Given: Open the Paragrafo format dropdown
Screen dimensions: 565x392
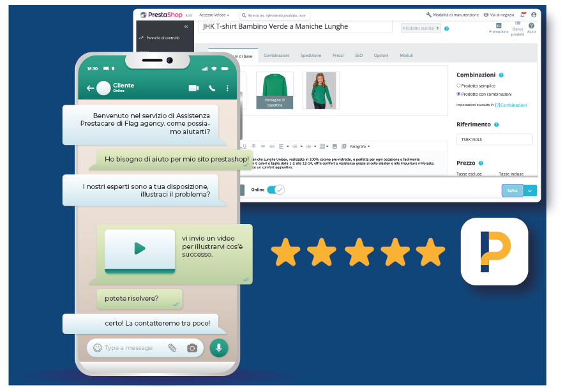Looking at the screenshot, I should (x=359, y=147).
